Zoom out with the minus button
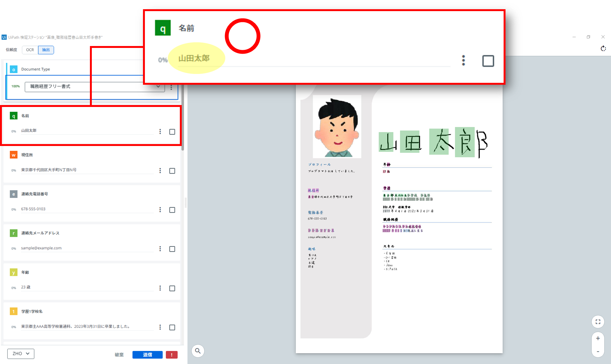This screenshot has height=364, width=611. tap(598, 351)
